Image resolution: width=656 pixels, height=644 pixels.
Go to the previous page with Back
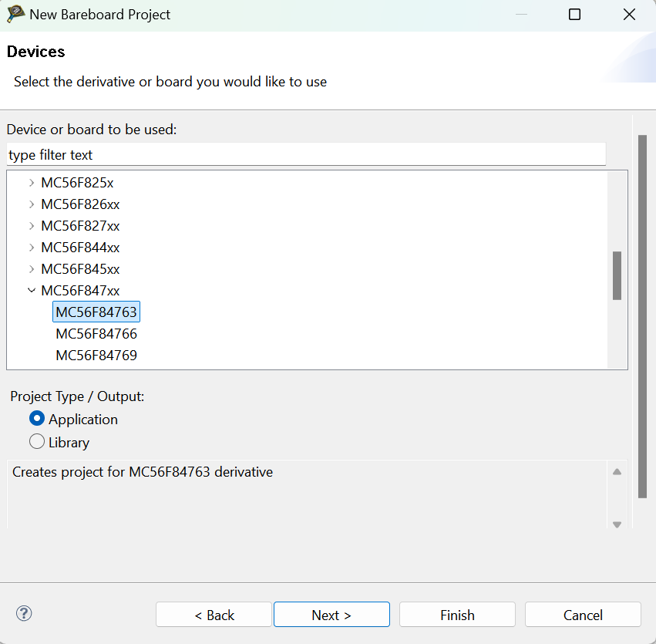point(214,614)
